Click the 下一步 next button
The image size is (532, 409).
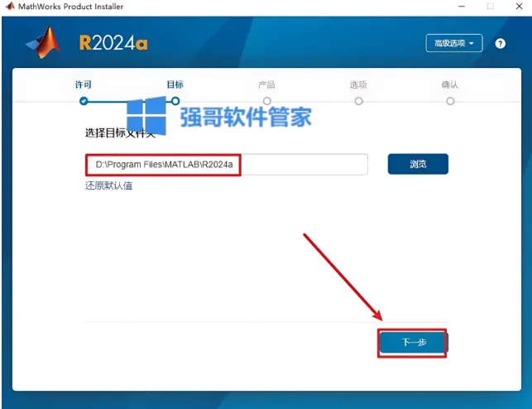click(414, 342)
